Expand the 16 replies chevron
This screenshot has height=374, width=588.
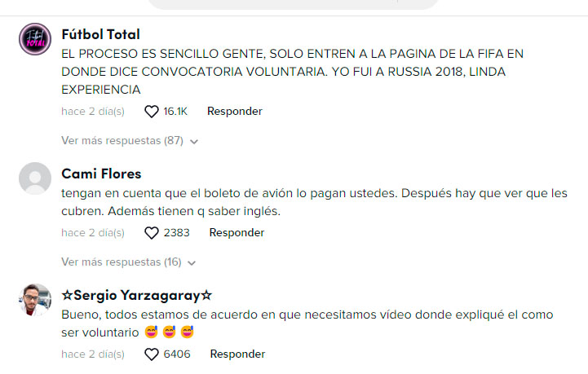192,263
